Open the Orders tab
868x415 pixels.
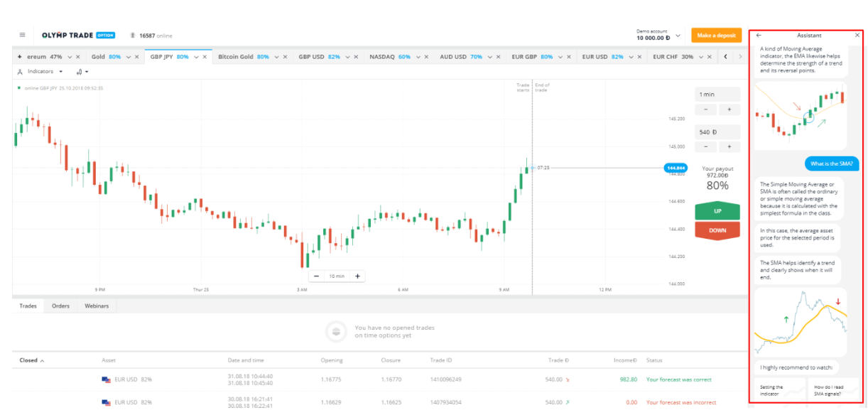[60, 306]
